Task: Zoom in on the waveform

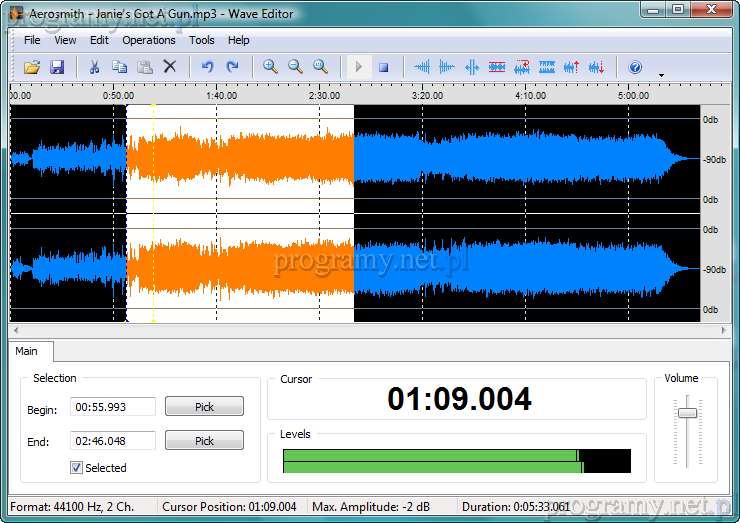Action: (270, 67)
